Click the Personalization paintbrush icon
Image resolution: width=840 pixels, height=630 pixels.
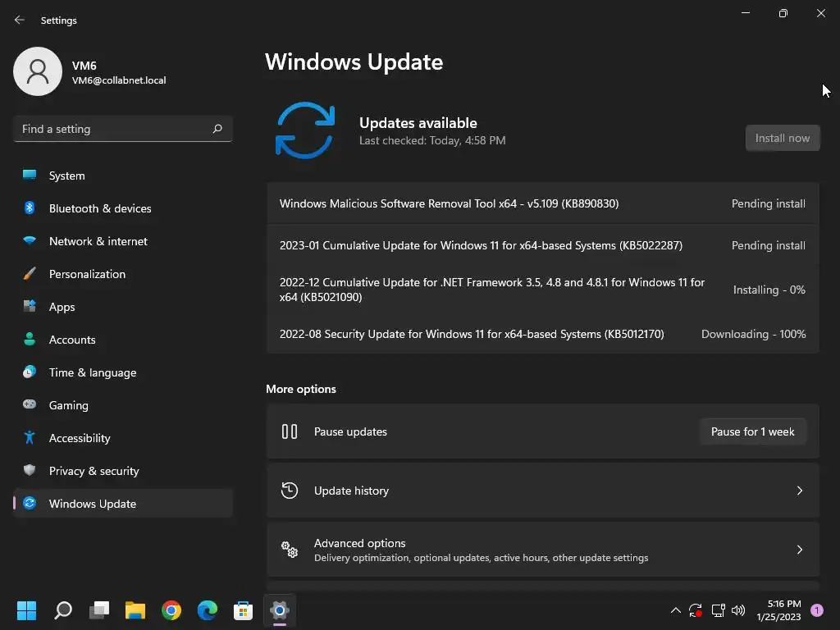[x=30, y=273]
